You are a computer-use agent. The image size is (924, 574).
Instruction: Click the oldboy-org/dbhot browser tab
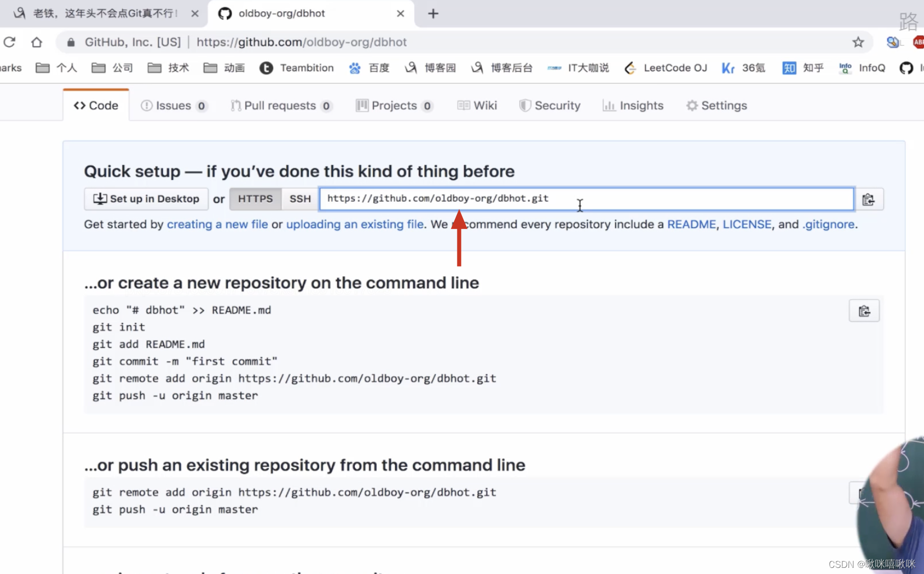tap(311, 13)
